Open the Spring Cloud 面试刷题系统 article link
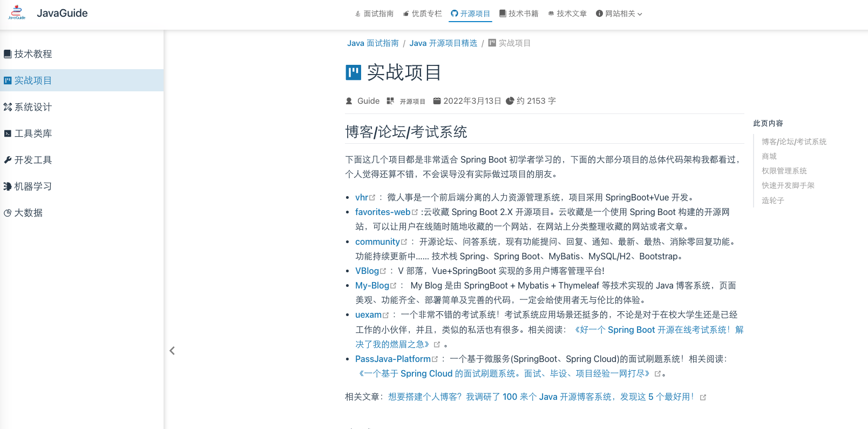Screen dimensions: 868x429 [508, 373]
